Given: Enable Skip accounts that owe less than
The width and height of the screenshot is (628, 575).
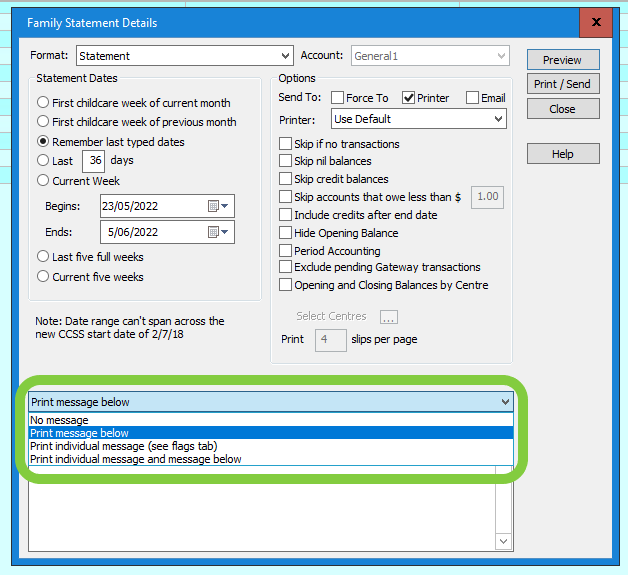Looking at the screenshot, I should (285, 197).
